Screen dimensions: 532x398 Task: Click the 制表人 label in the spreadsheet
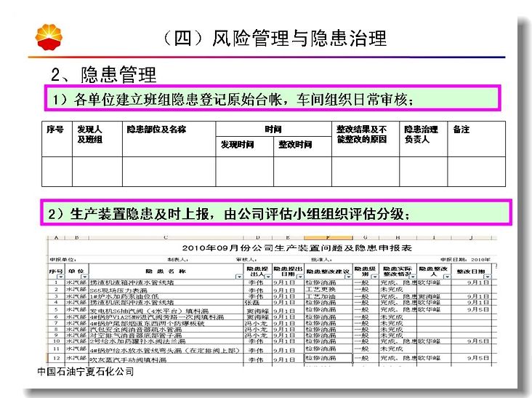tap(178, 260)
